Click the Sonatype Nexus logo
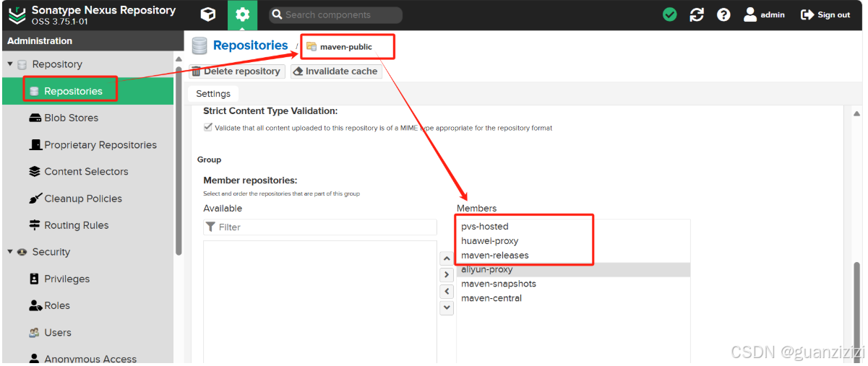This screenshot has height=366, width=868. pos(17,14)
